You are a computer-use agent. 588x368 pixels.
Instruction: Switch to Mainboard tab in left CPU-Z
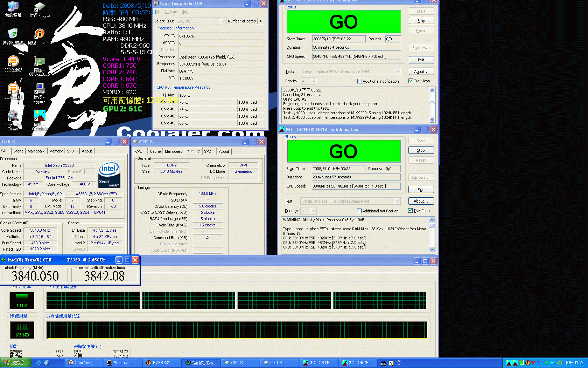click(36, 151)
